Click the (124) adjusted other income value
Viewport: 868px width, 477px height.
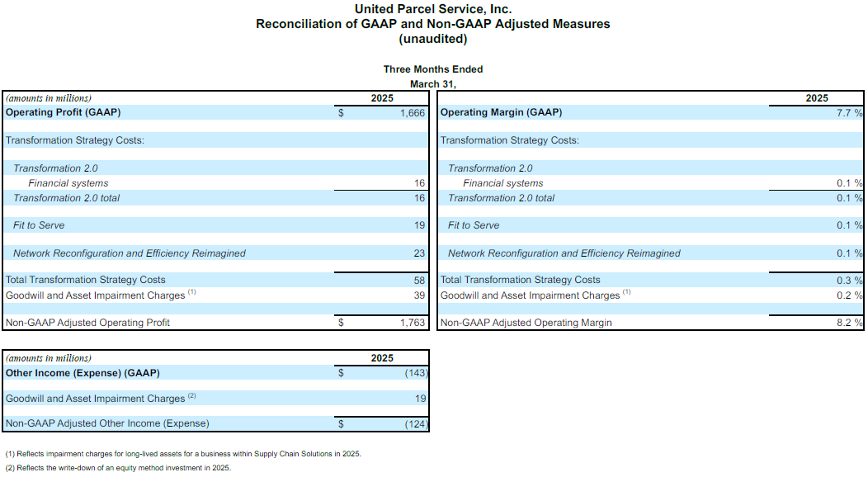(416, 424)
